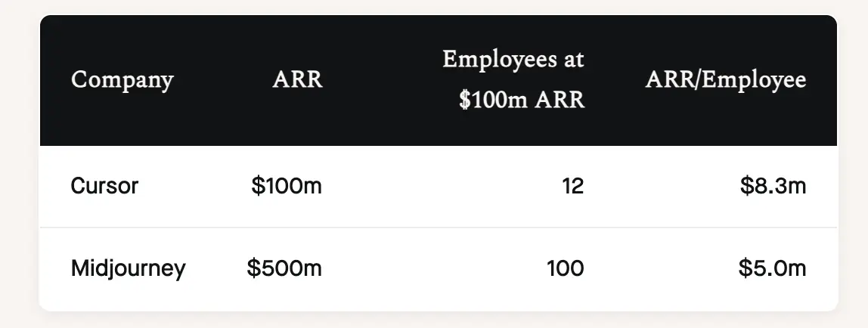This screenshot has height=328, width=868.
Task: Select Cursor's employee count of 12
Action: [x=572, y=186]
